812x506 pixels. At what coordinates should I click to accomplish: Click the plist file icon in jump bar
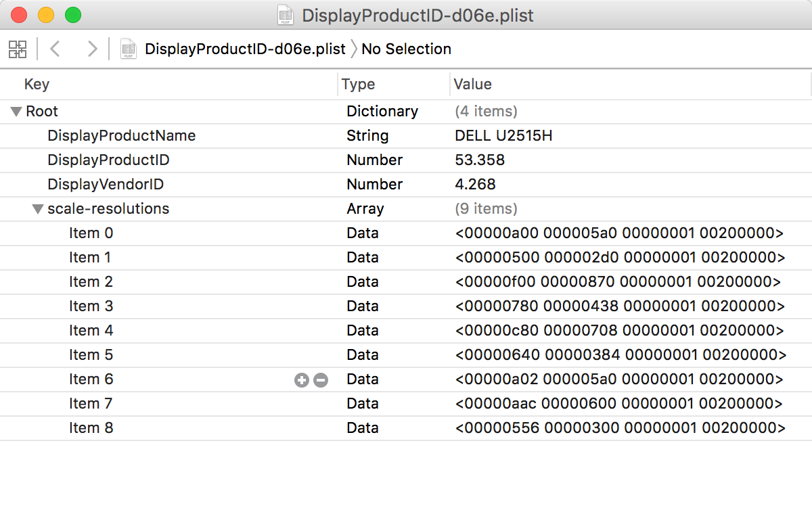(128, 49)
